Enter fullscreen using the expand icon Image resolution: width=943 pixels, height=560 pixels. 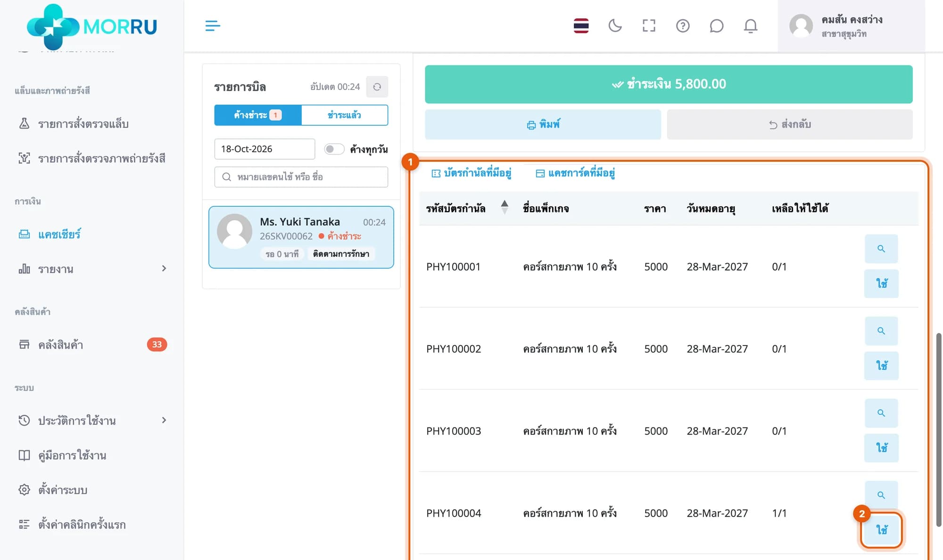coord(649,25)
